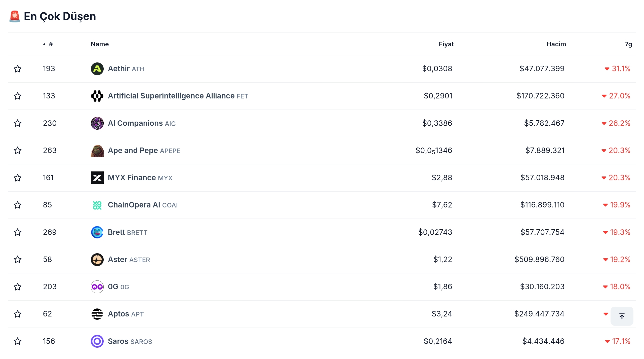The height and width of the screenshot is (359, 644).
Task: Click the Brett coin logo icon
Action: 97,232
